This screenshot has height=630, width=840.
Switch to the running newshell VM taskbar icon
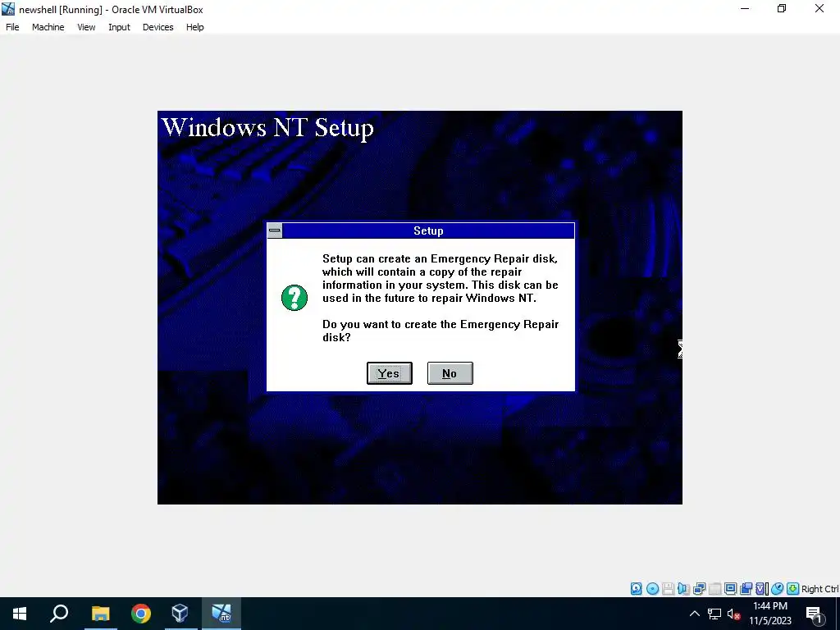221,614
